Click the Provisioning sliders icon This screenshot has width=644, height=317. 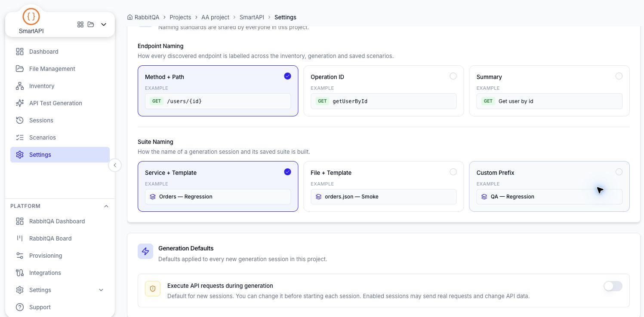point(20,256)
